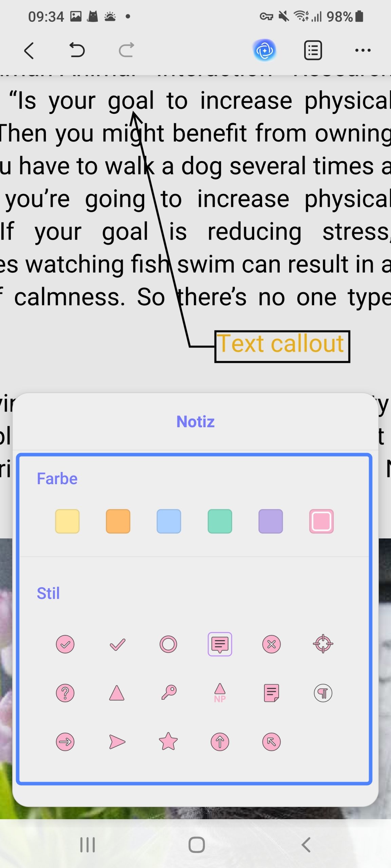
Task: Choose the crosshair target note style
Action: click(323, 644)
